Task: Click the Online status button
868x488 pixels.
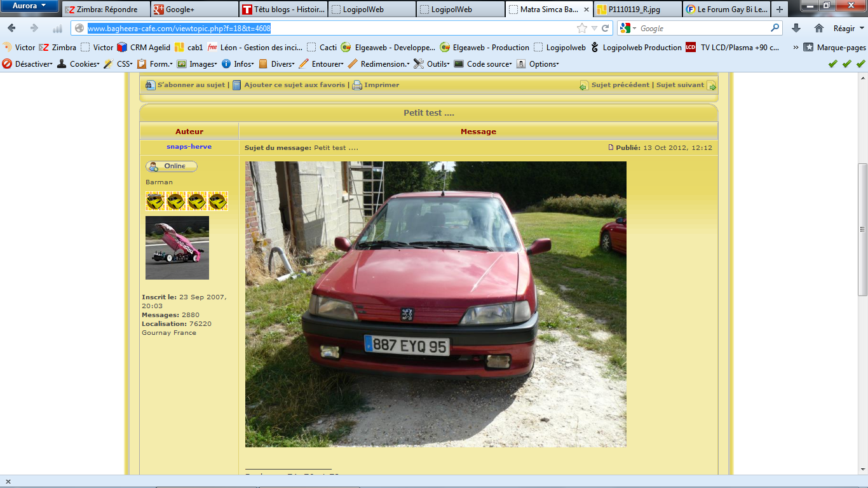Action: (x=172, y=166)
